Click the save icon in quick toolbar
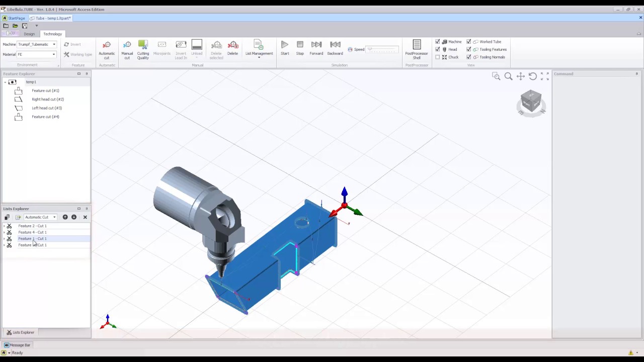 [25, 26]
